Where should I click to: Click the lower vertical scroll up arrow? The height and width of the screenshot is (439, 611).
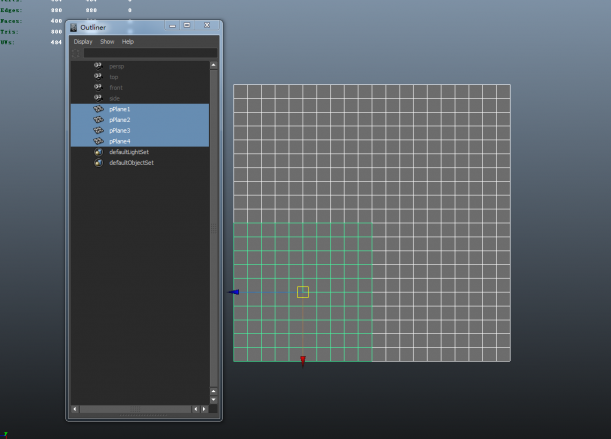(x=214, y=391)
